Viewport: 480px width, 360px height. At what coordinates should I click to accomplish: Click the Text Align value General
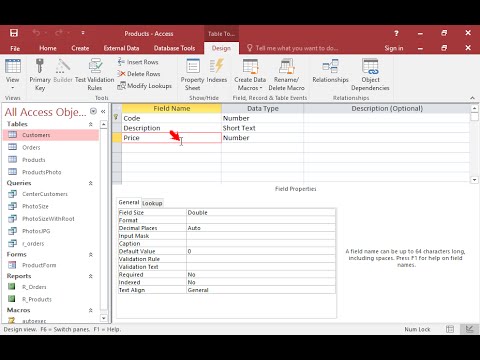261,290
